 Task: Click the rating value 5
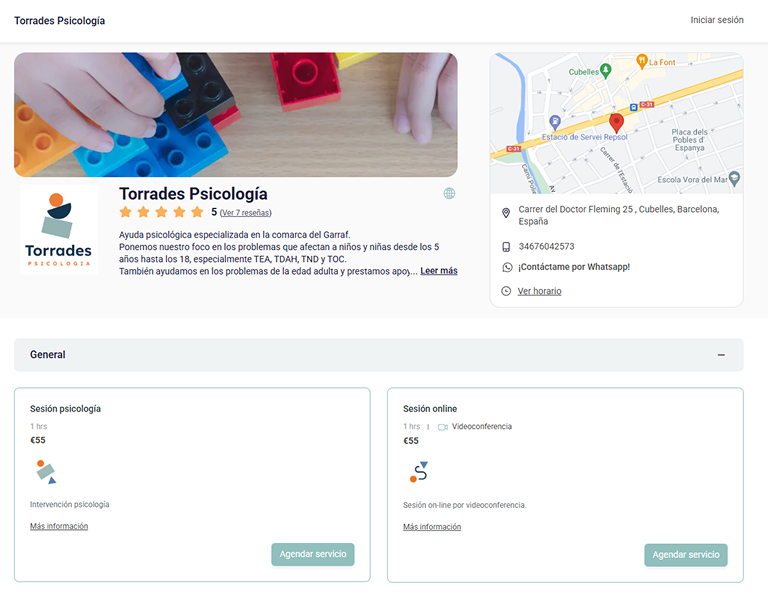pos(214,212)
